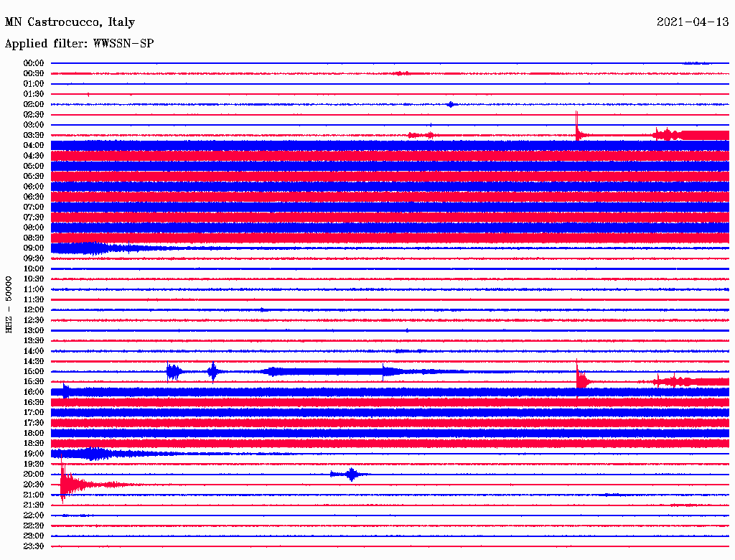
Task: Click the 09:00 time label
Action: tap(33, 248)
